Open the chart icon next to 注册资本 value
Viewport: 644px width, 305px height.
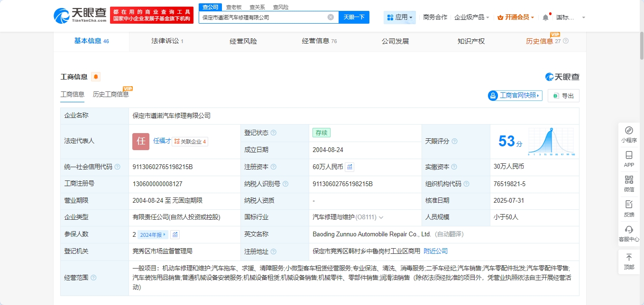pos(350,167)
